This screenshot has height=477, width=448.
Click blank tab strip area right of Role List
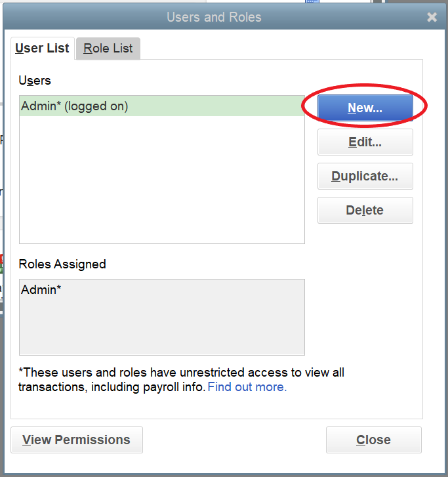(x=282, y=49)
